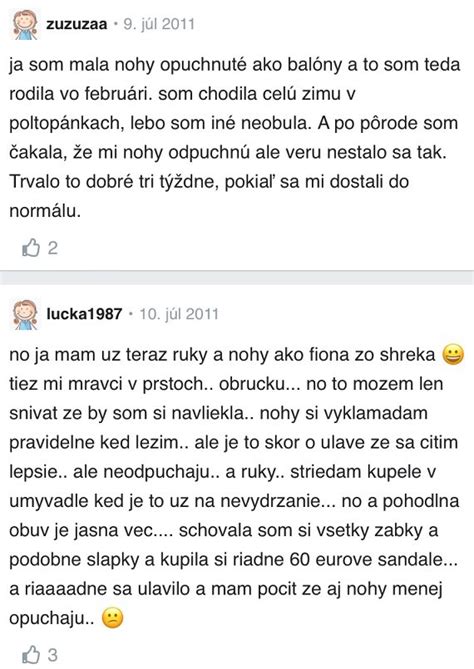View who liked via count 3
The width and height of the screenshot is (474, 669).
pos(52,655)
